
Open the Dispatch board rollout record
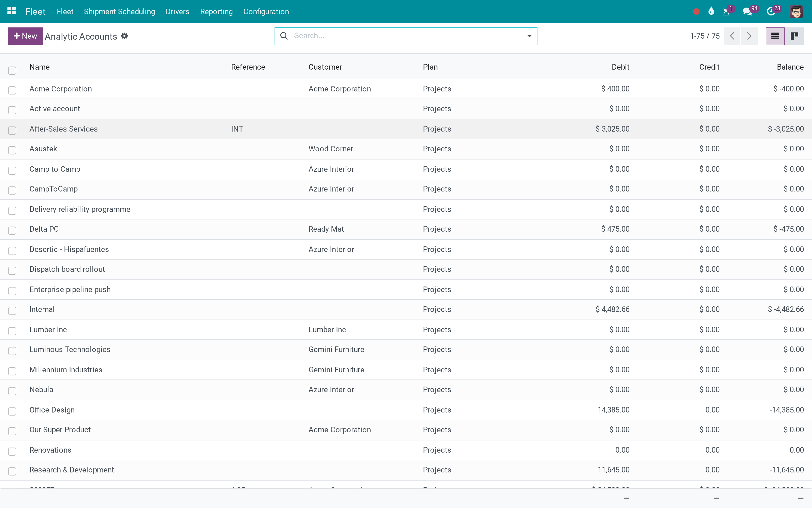(x=67, y=269)
